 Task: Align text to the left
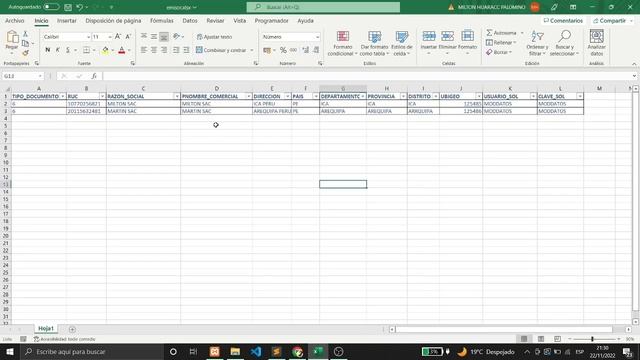(144, 50)
